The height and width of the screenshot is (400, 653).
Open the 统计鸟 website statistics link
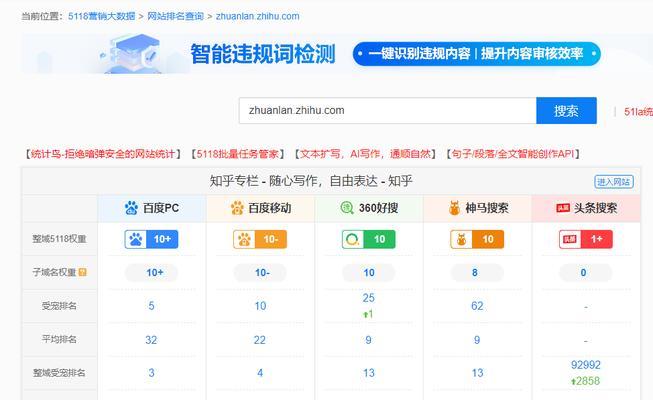pos(103,154)
